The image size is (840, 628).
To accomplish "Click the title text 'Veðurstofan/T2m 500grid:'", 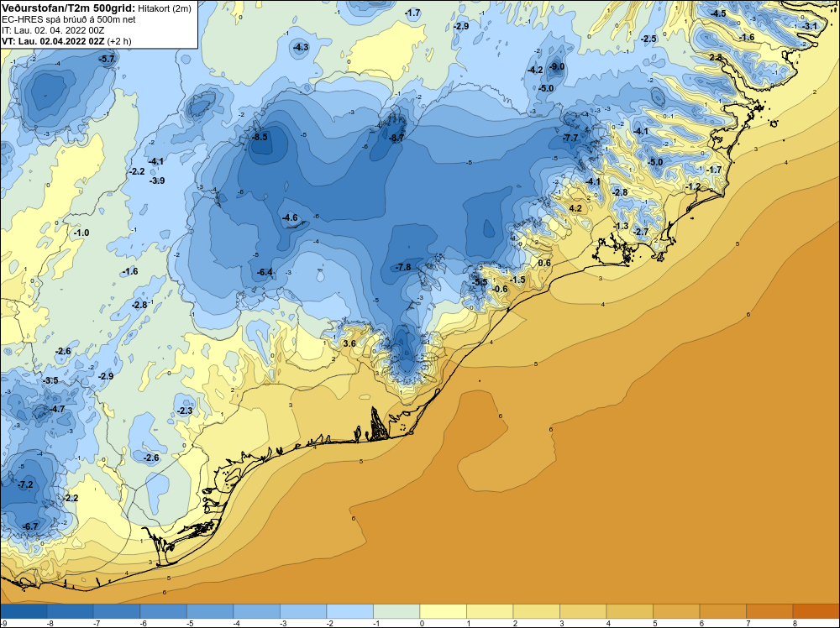I will point(68,8).
